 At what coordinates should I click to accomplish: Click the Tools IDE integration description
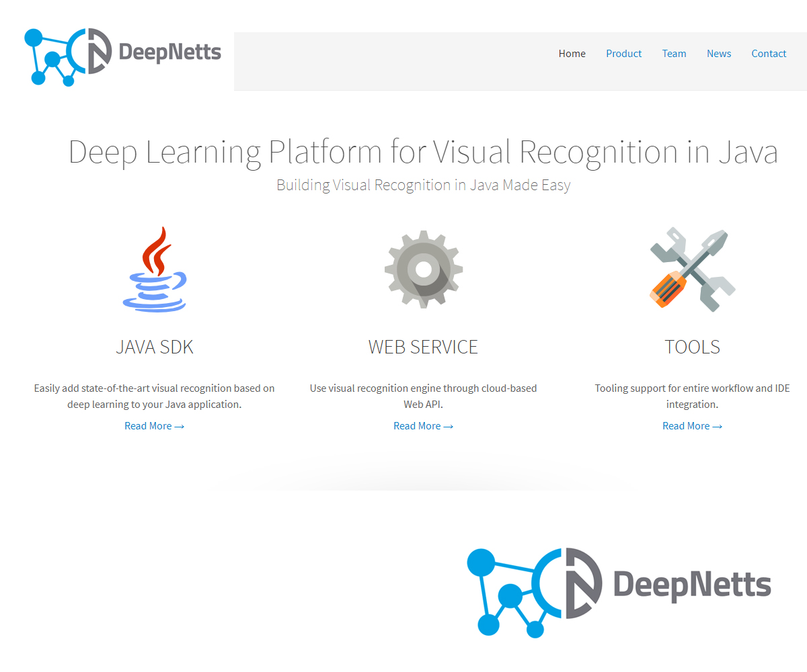pos(693,396)
